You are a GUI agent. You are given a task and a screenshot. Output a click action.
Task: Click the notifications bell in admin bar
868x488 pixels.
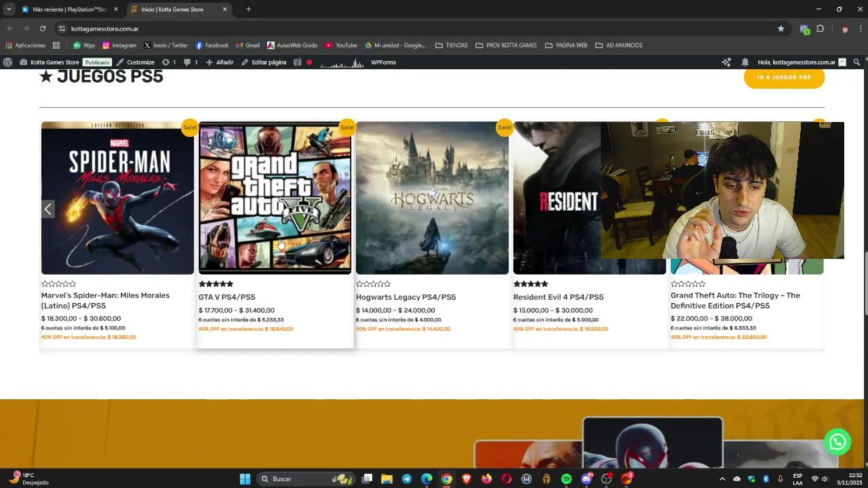pos(745,62)
